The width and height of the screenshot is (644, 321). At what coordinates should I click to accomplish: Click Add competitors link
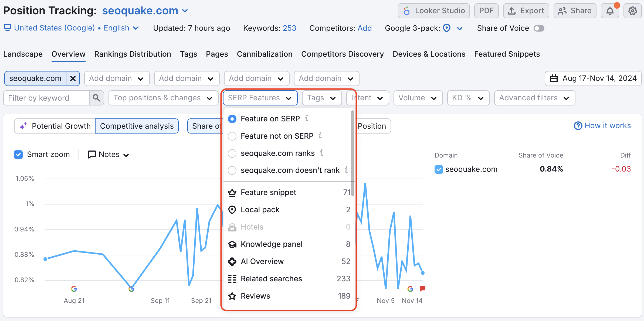(365, 28)
